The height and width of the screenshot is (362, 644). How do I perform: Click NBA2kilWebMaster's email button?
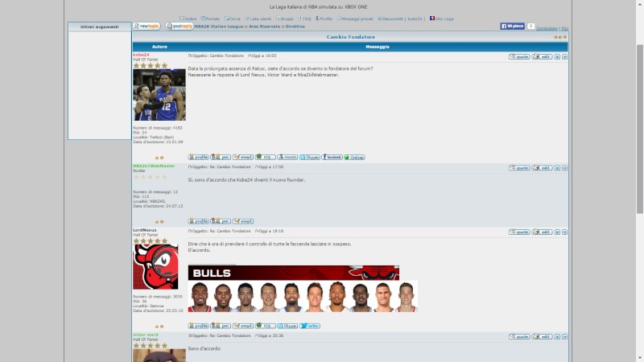coord(243,221)
